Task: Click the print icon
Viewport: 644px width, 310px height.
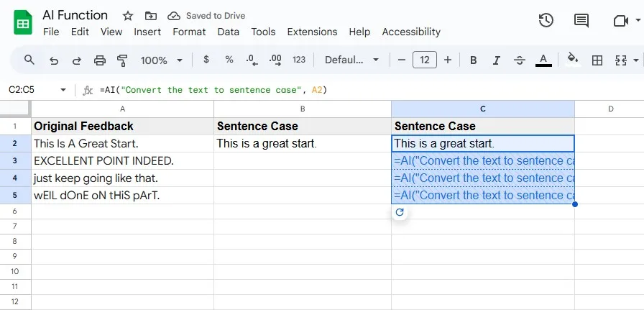Action: point(100,60)
